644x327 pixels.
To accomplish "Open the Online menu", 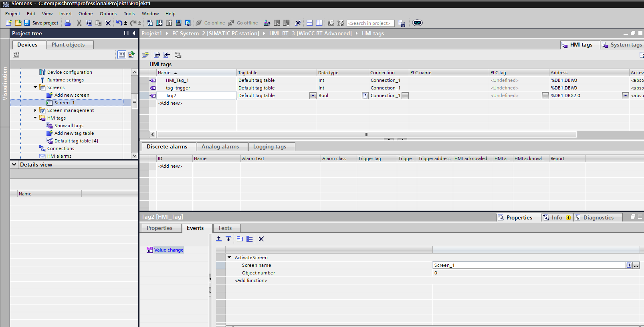I will [x=85, y=14].
